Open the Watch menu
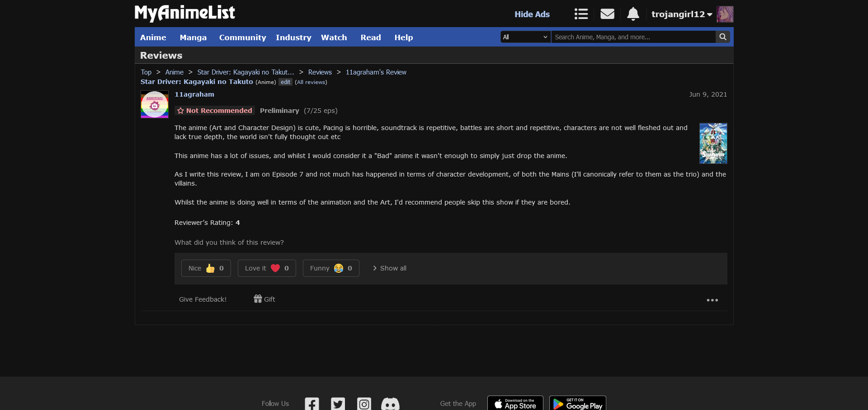Viewport: 868px width, 410px height. [334, 37]
